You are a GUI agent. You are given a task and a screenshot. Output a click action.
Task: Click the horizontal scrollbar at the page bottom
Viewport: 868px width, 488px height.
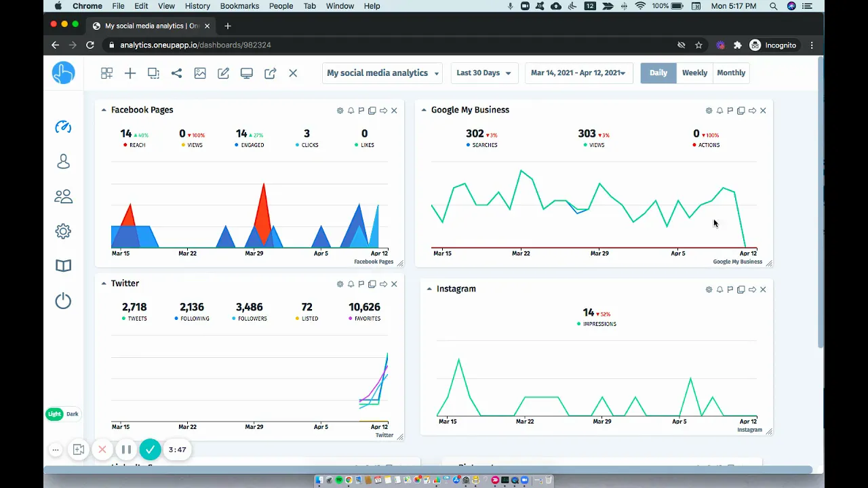[x=428, y=469]
